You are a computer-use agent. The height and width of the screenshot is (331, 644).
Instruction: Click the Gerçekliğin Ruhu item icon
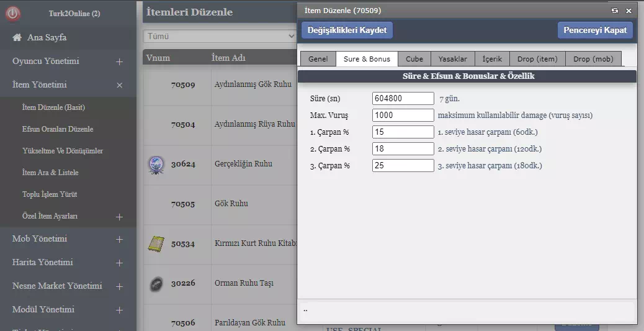point(156,165)
